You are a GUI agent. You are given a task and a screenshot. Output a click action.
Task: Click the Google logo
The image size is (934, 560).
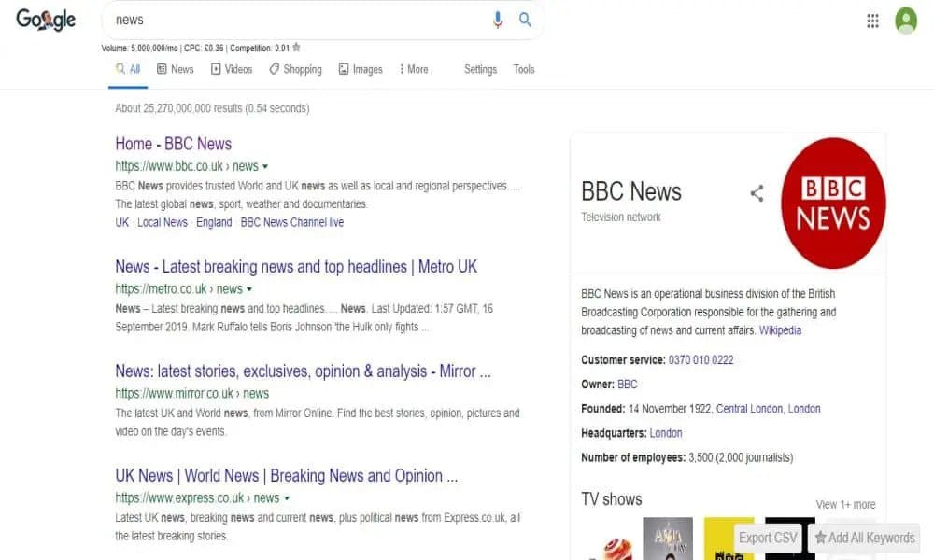coord(46,20)
